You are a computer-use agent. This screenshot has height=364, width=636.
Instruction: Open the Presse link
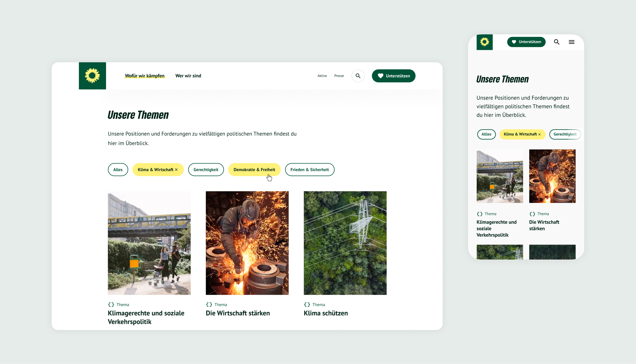pyautogui.click(x=339, y=76)
